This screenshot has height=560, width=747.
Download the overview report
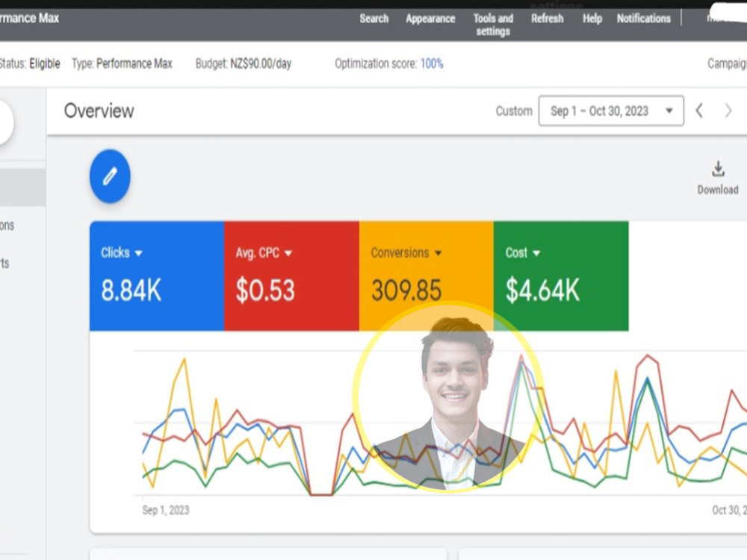[718, 178]
